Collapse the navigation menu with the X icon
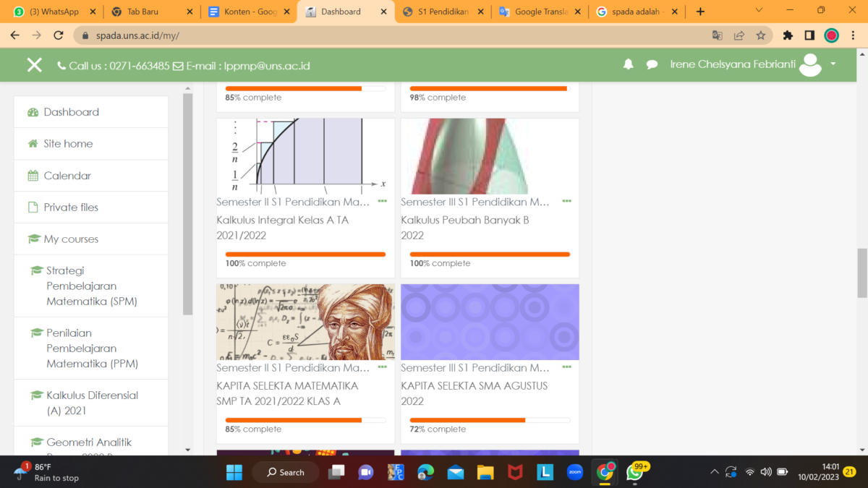Viewport: 868px width, 488px height. point(34,64)
